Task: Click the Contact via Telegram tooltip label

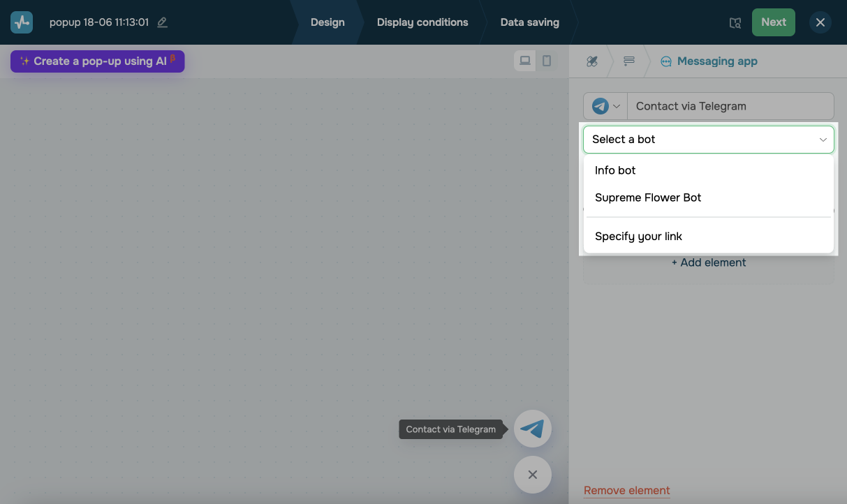Action: point(451,429)
